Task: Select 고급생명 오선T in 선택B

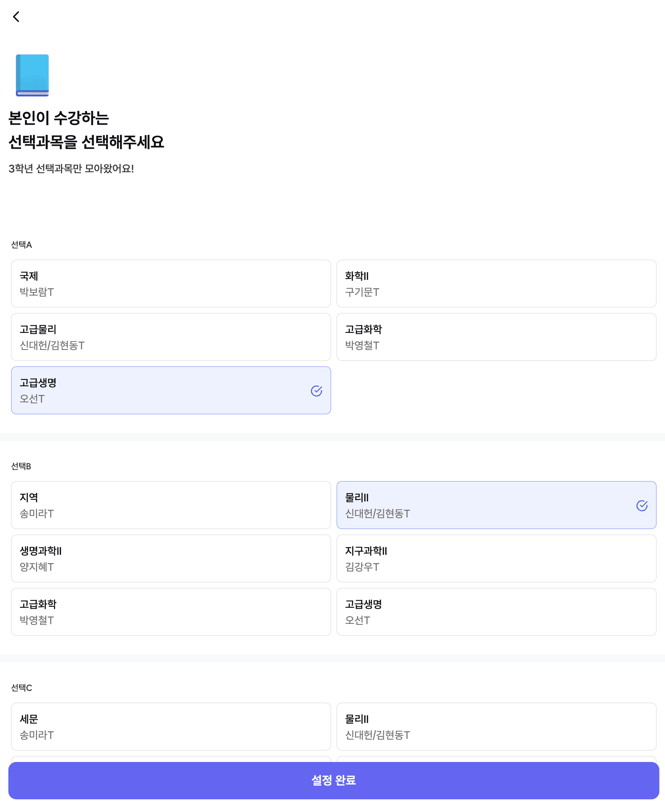Action: tap(496, 611)
